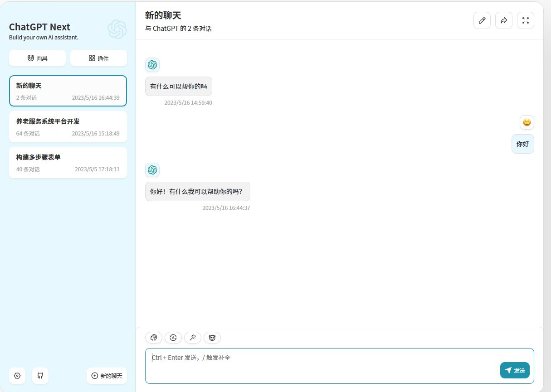Toggle theme with the auto 'A' icon
Image resolution: width=551 pixels, height=392 pixels.
(173, 338)
